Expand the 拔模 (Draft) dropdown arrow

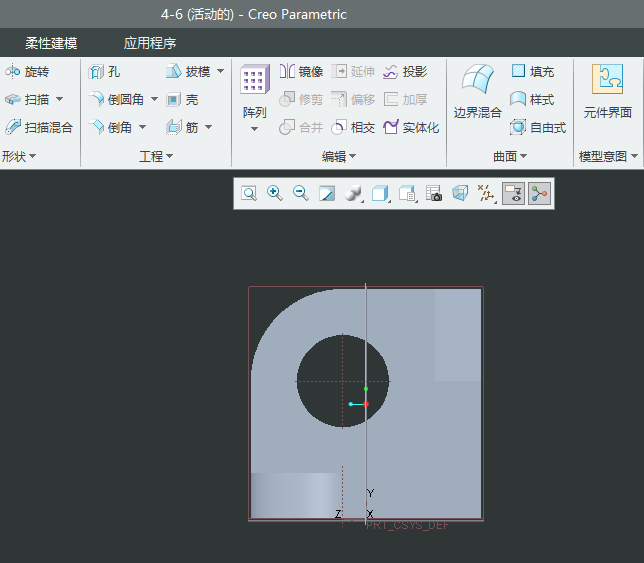tap(221, 71)
